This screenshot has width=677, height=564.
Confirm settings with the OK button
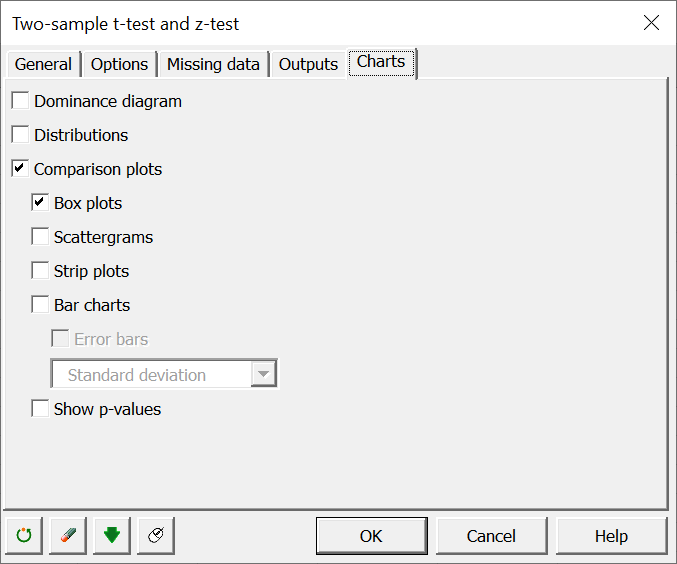(372, 536)
